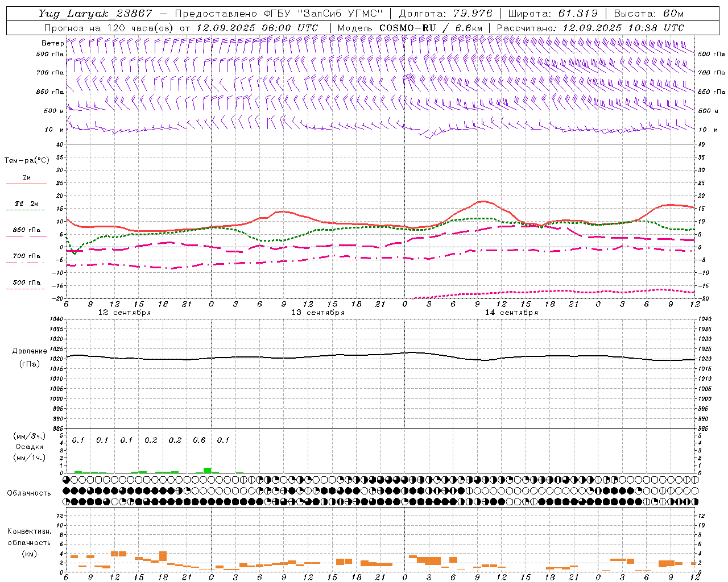Viewport: 728px width, 582px height.
Task: Click the '10 м' wind level label on right
Action: click(708, 130)
